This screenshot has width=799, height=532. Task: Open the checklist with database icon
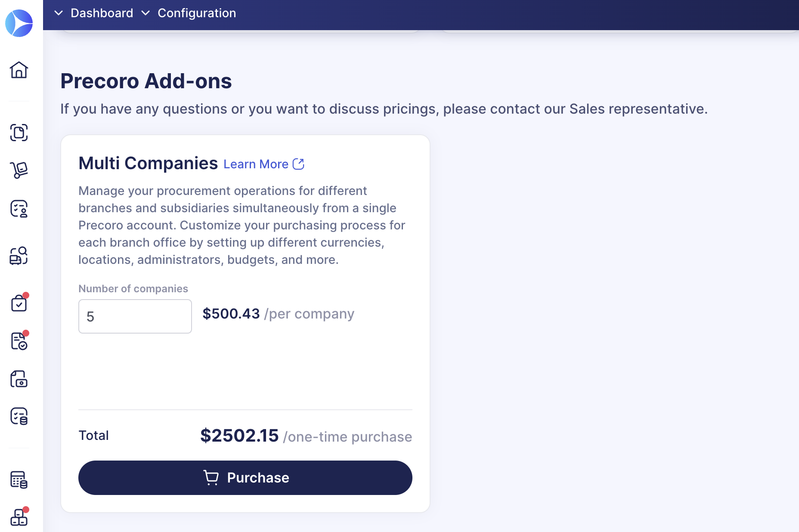(19, 416)
